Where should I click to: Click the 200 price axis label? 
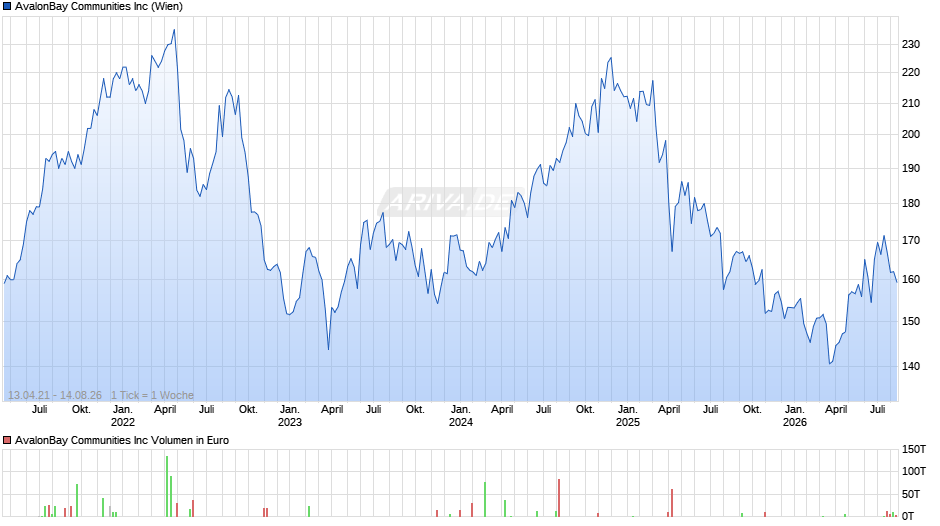pyautogui.click(x=911, y=134)
